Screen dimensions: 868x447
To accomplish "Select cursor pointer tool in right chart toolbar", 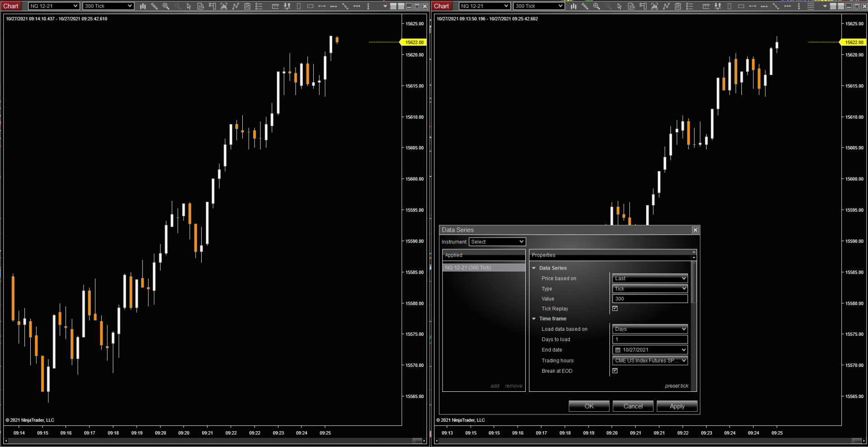I will 620,6.
